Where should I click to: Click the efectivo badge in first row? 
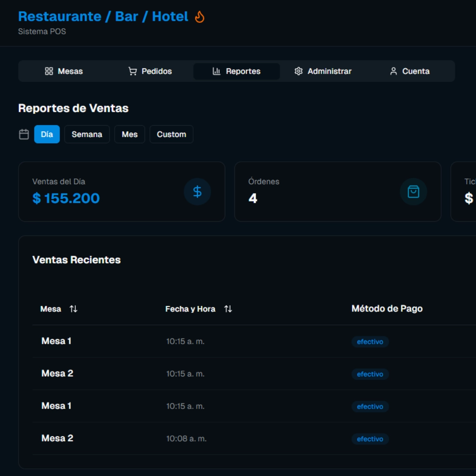(370, 342)
